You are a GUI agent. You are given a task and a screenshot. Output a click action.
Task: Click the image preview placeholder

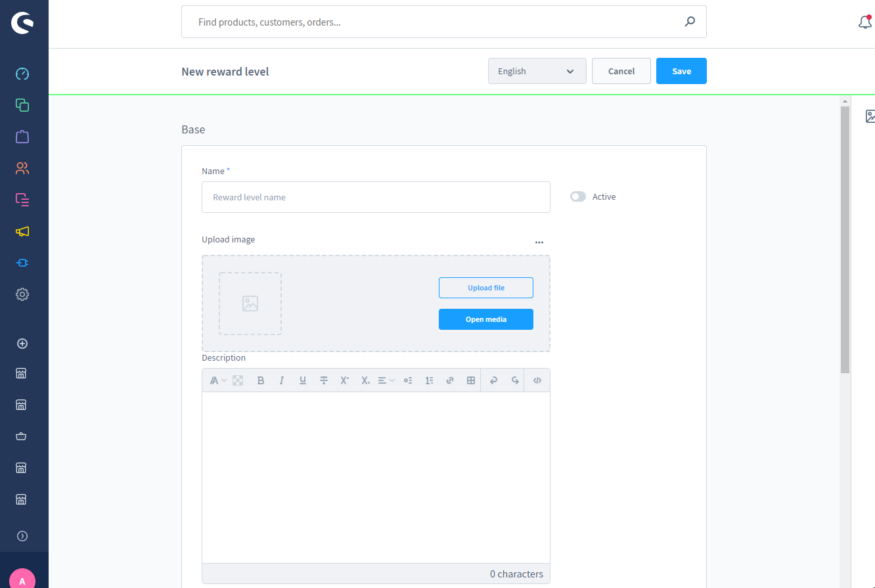point(250,304)
